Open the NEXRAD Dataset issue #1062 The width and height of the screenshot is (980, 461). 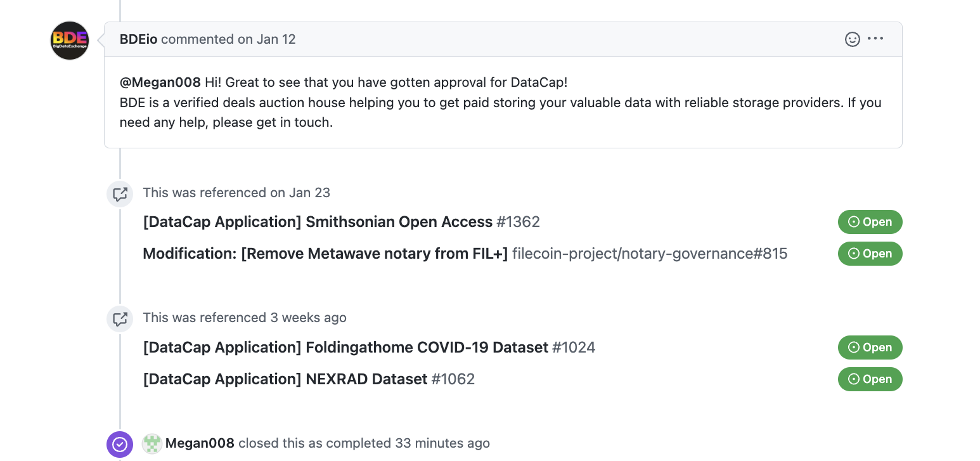coord(284,379)
